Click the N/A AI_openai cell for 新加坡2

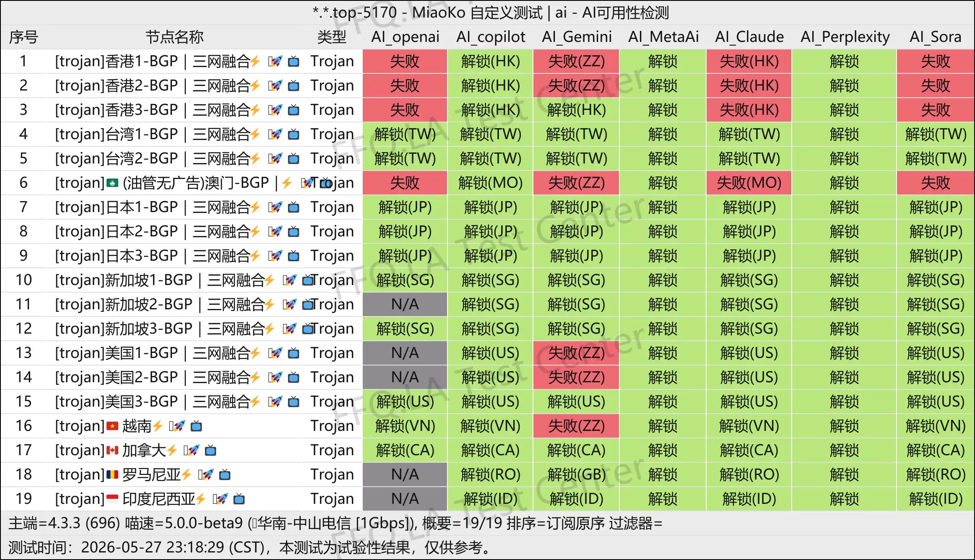coord(405,305)
